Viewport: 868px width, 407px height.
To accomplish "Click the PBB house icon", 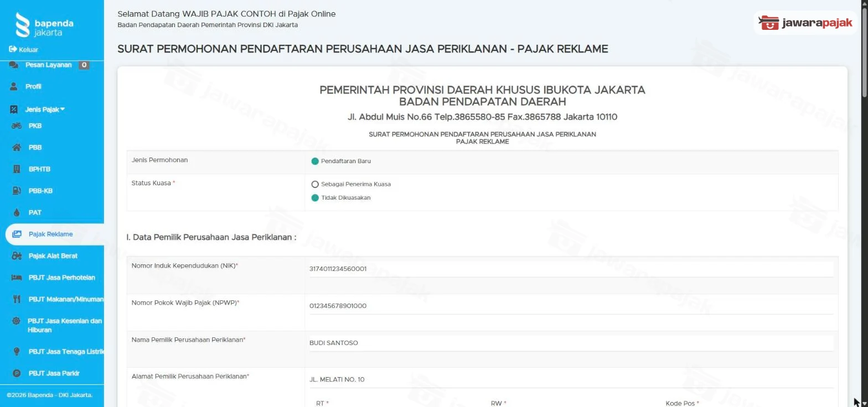I will tap(17, 147).
